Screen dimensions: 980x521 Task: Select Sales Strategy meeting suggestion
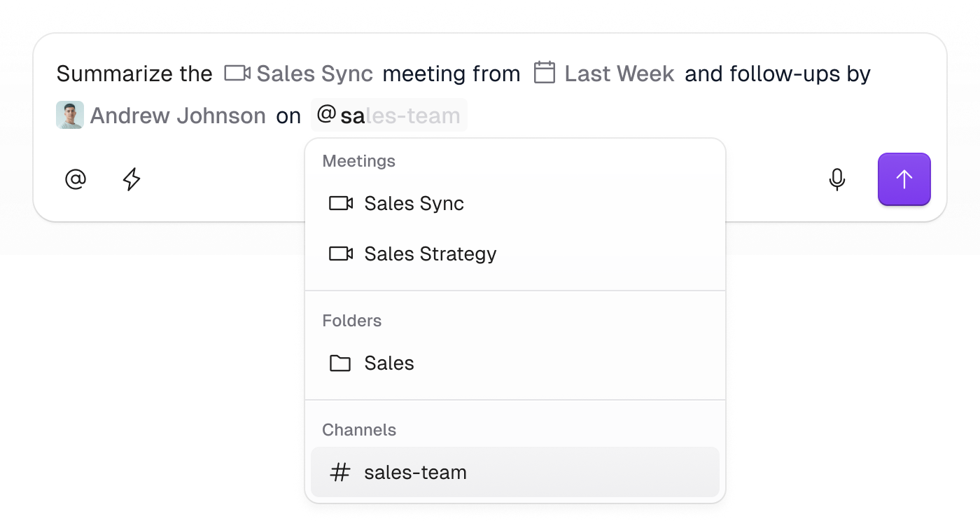point(430,253)
